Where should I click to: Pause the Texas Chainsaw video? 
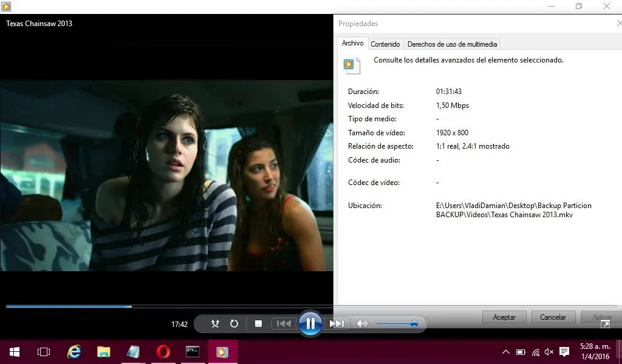coord(310,323)
